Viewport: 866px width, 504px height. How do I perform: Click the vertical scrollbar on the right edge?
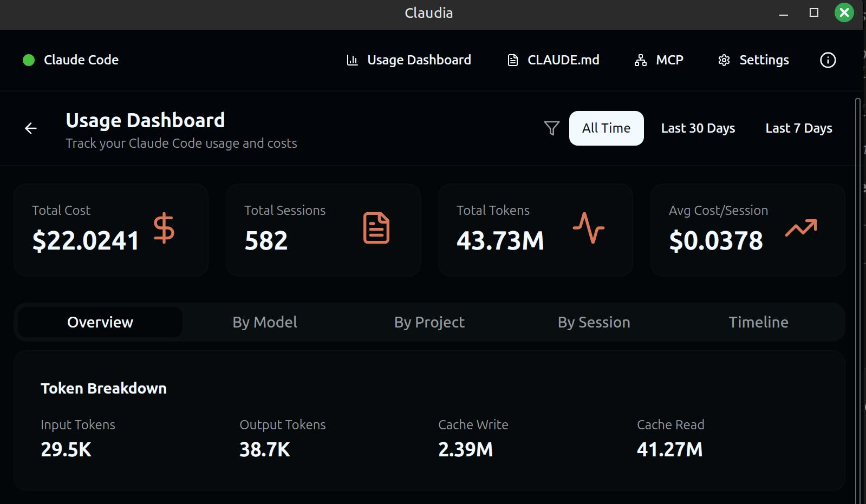click(x=857, y=300)
